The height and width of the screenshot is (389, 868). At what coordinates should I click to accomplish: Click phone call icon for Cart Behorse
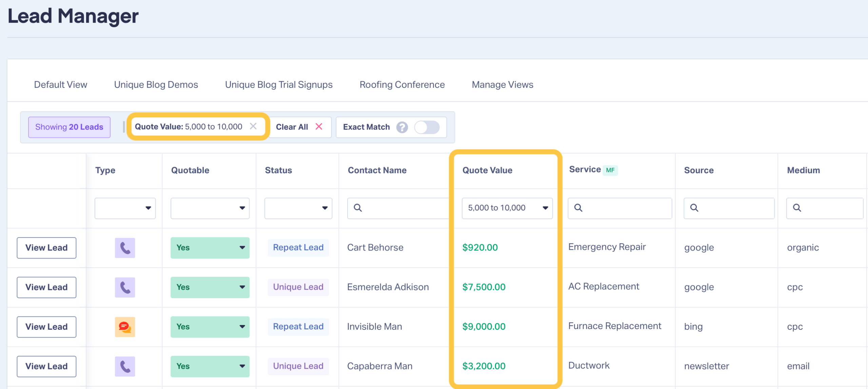(x=125, y=248)
